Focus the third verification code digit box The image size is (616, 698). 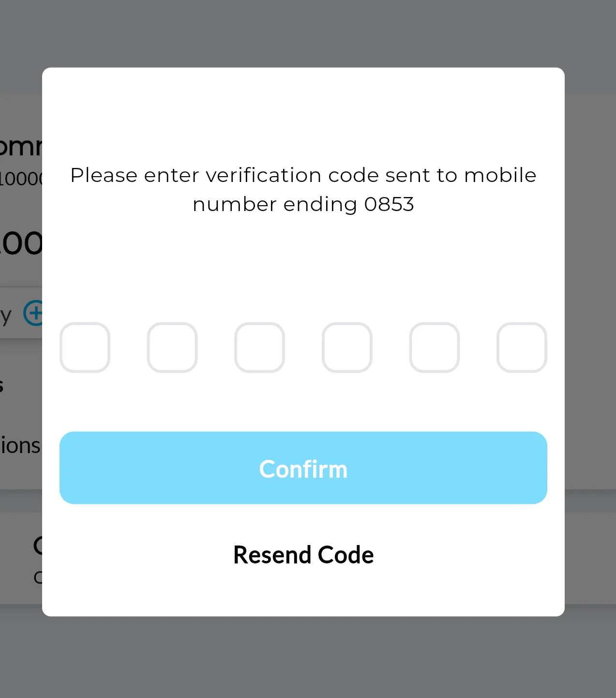259,348
